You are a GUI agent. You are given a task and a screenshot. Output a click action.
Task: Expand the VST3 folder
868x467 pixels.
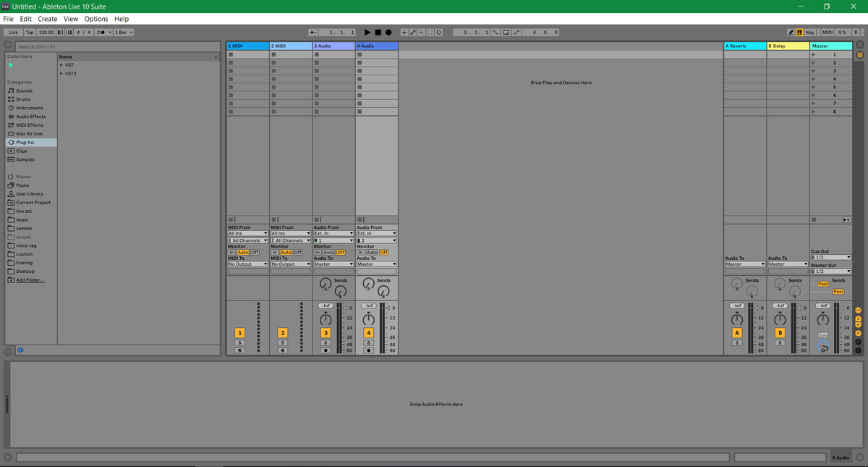coord(61,73)
